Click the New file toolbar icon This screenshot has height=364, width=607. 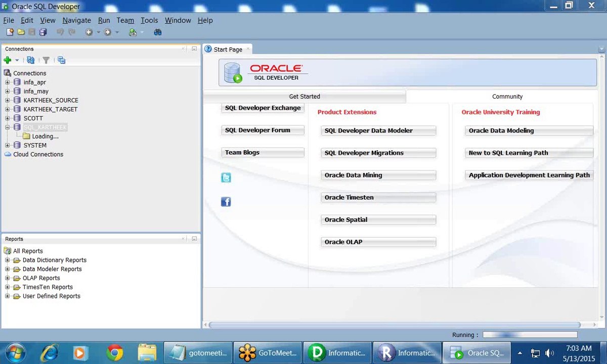pyautogui.click(x=10, y=32)
